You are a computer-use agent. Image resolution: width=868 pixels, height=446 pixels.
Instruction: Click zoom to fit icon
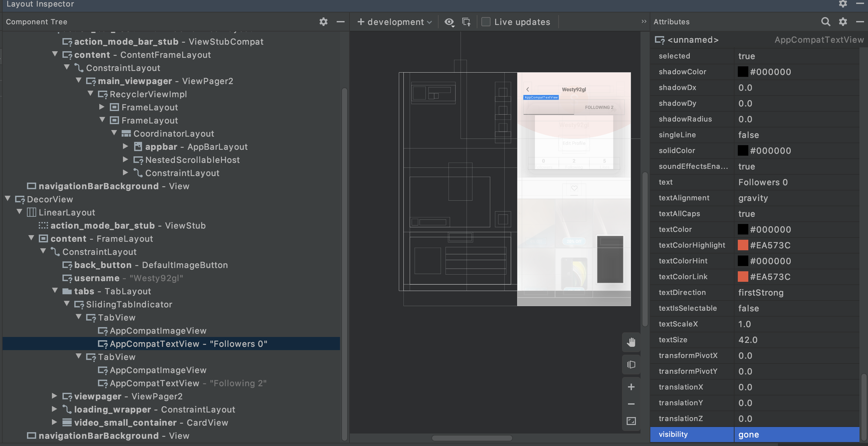click(631, 421)
